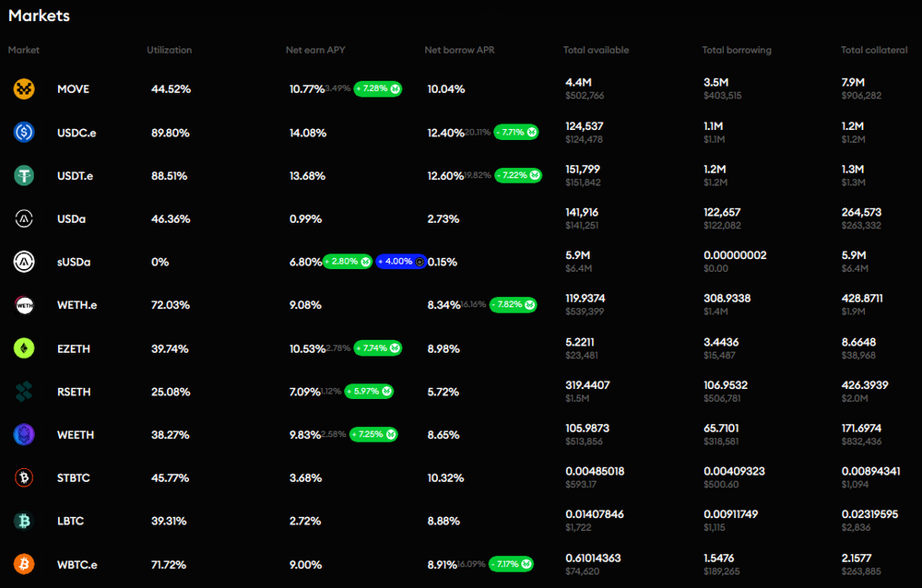Click the MOVE token icon
922x588 pixels.
point(24,88)
